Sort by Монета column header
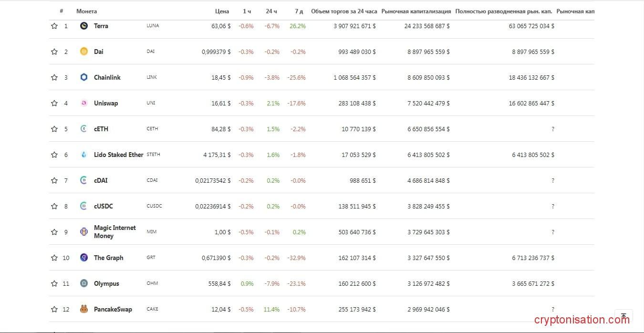This screenshot has width=644, height=333. (x=86, y=11)
